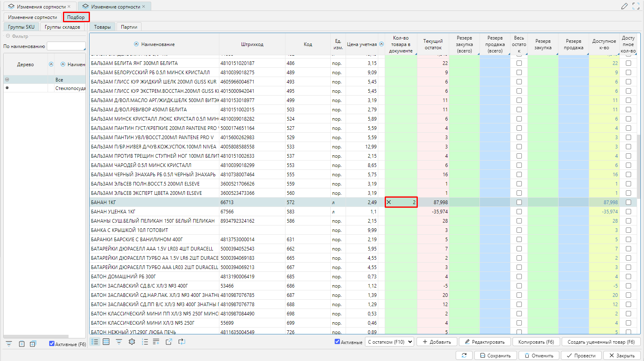Tick the Весь остаток checkbox for БАНАН 1КГ
644x361 pixels.
tap(519, 202)
